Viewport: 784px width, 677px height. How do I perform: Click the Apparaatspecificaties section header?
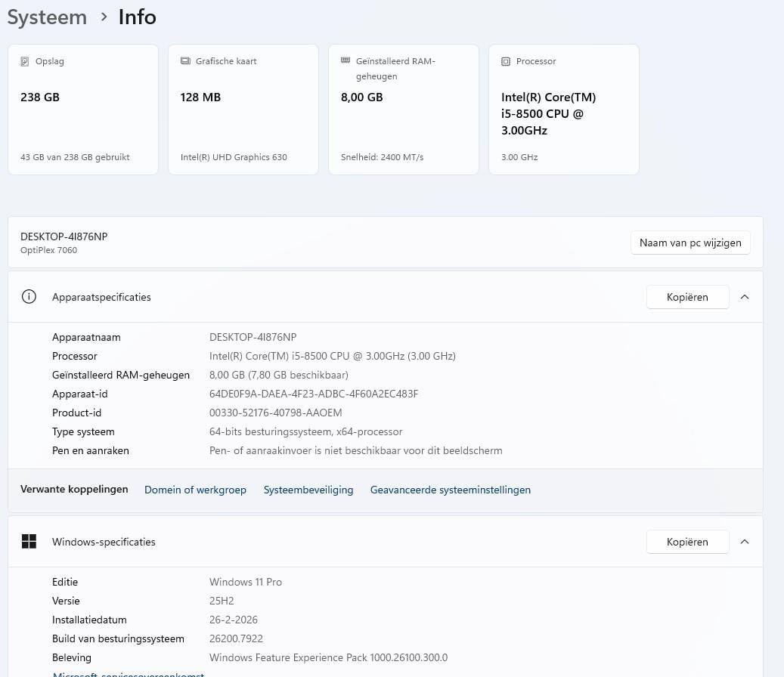(x=101, y=297)
